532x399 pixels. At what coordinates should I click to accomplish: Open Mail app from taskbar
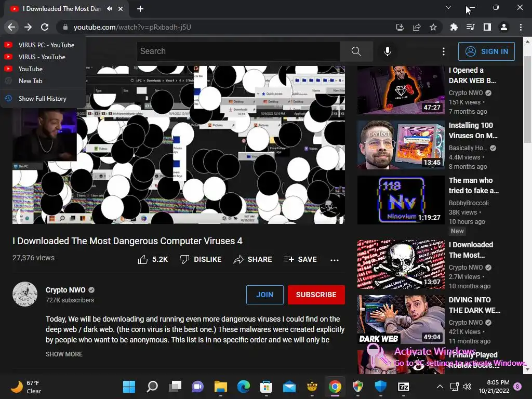tap(289, 387)
